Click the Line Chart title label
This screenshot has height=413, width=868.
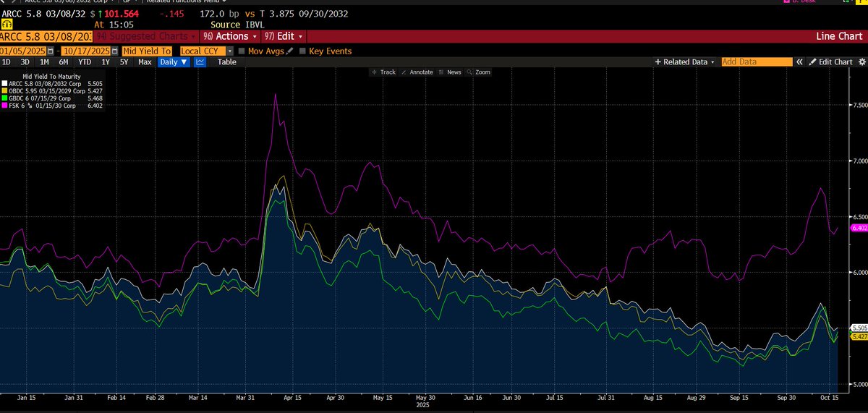pos(838,36)
